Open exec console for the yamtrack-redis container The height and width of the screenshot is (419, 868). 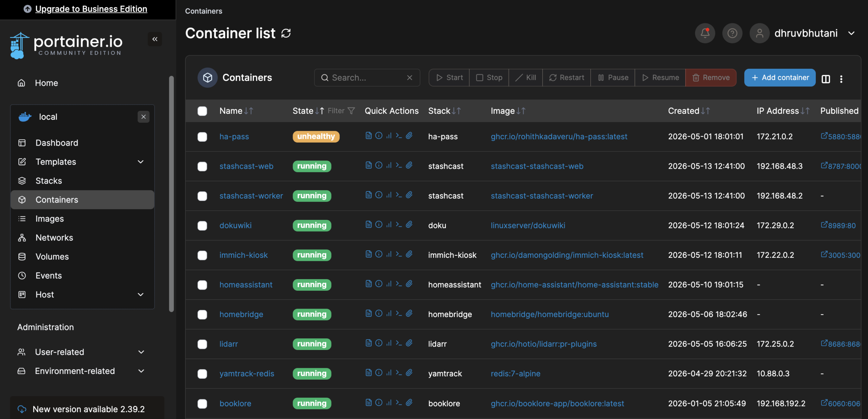pos(399,373)
